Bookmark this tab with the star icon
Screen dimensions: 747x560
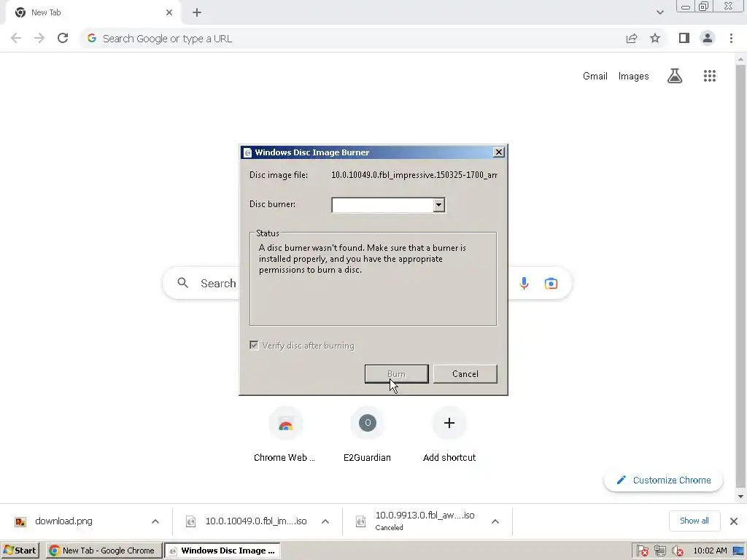655,38
